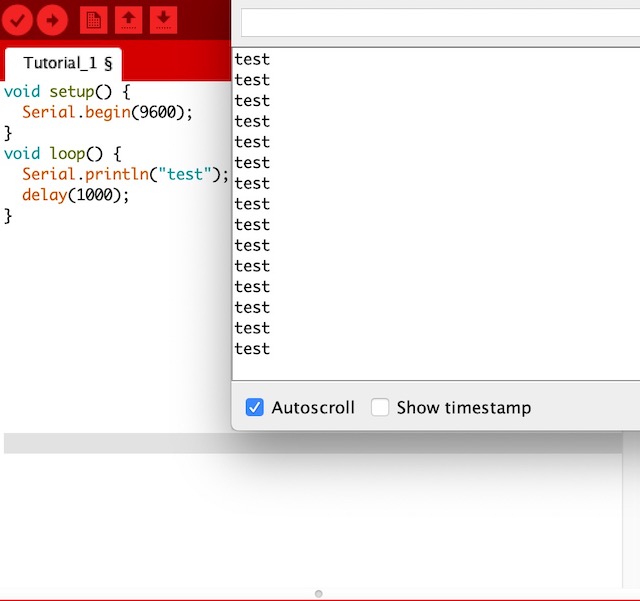Disable the Autoscroll checkbox

point(254,407)
